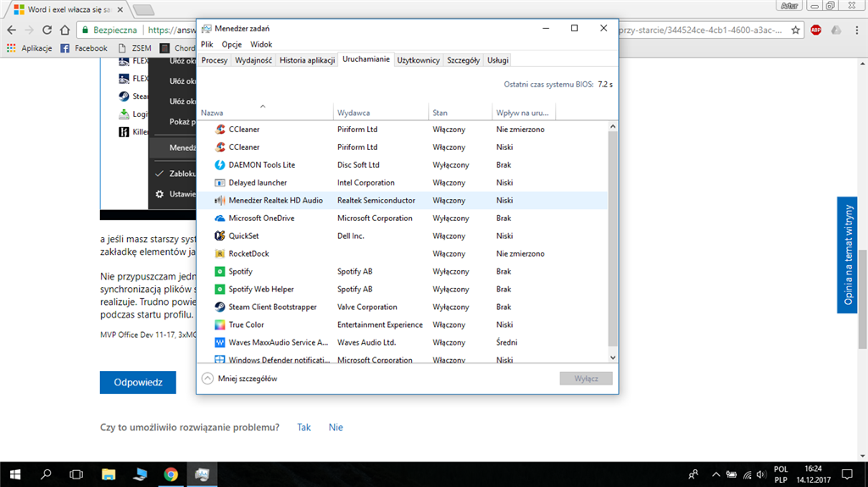Open clock showing 16:24 in tray

[x=813, y=468]
